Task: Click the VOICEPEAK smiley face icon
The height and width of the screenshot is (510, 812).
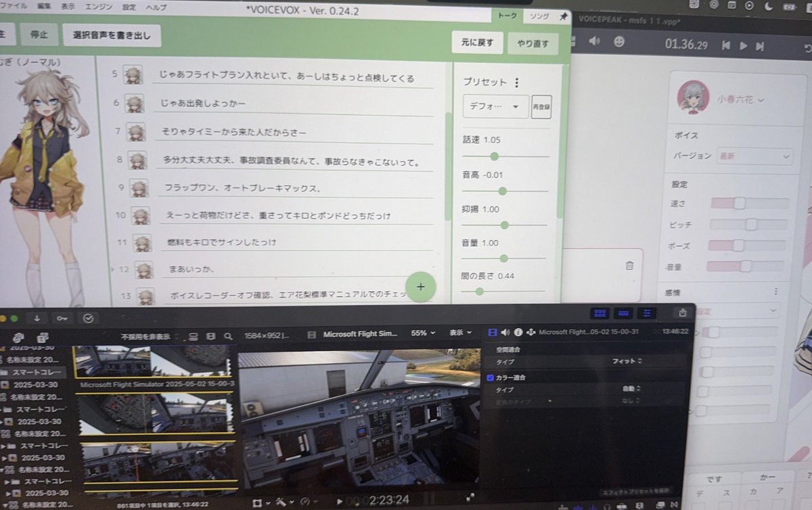Action: (x=618, y=41)
